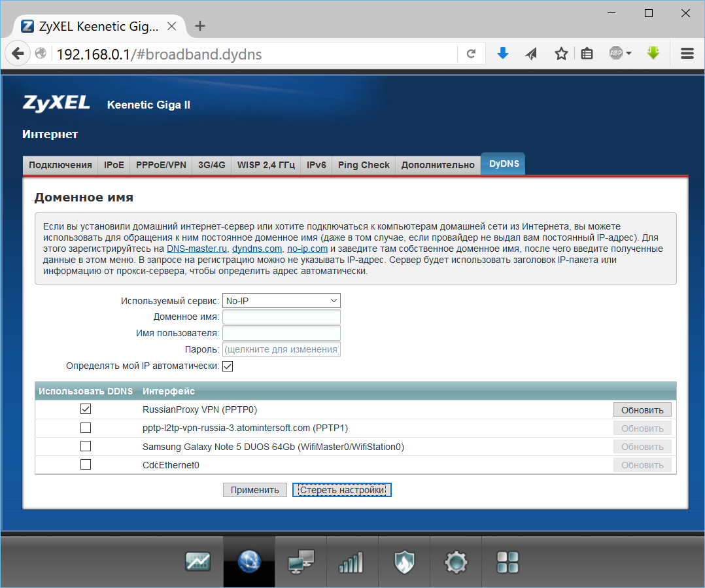Click Стереть настройки button

tap(341, 490)
